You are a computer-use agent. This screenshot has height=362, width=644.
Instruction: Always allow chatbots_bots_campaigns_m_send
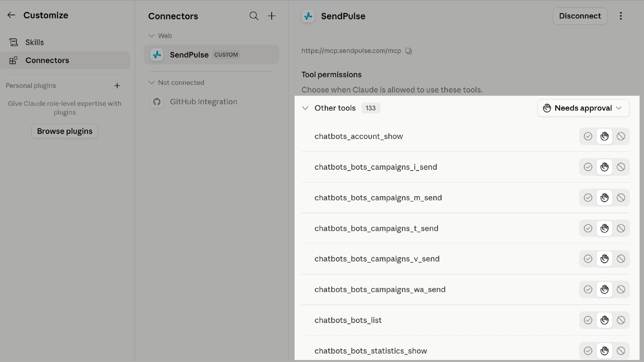tap(588, 197)
